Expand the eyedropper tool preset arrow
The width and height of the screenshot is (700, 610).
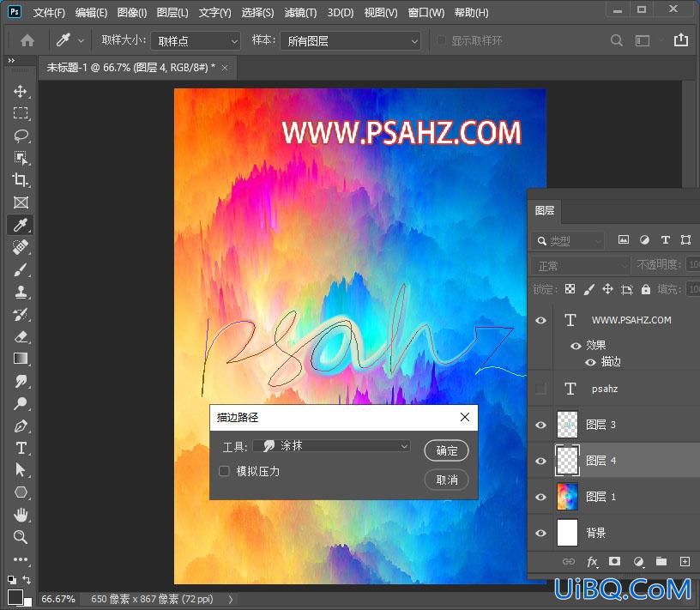click(x=81, y=40)
